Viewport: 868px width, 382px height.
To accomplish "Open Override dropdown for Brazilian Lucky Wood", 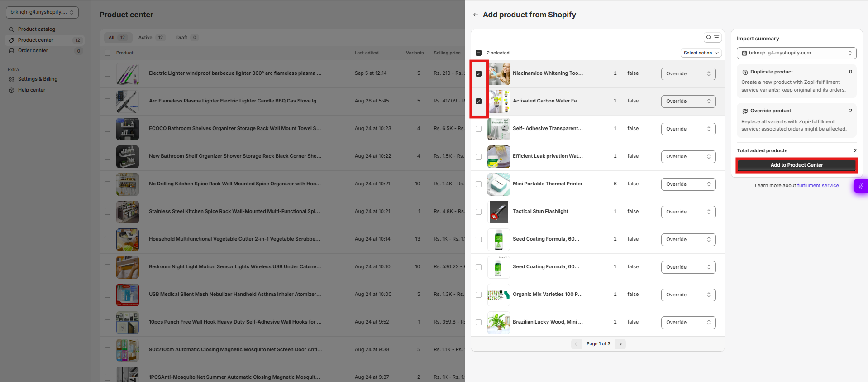I will click(688, 322).
